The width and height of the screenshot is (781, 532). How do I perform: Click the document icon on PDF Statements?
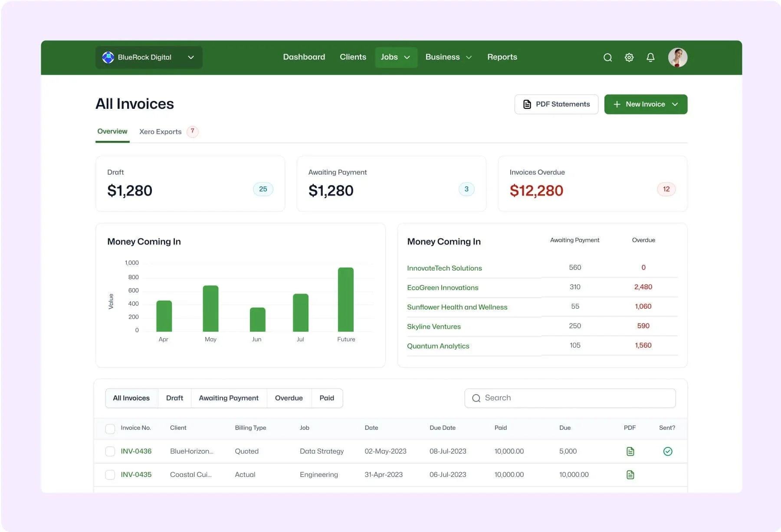click(526, 104)
